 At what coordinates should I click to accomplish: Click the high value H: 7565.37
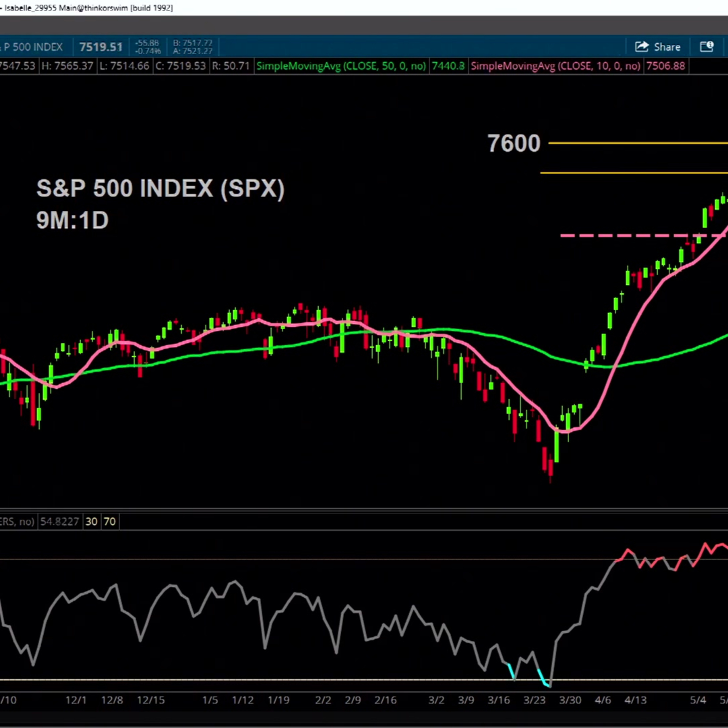point(67,66)
